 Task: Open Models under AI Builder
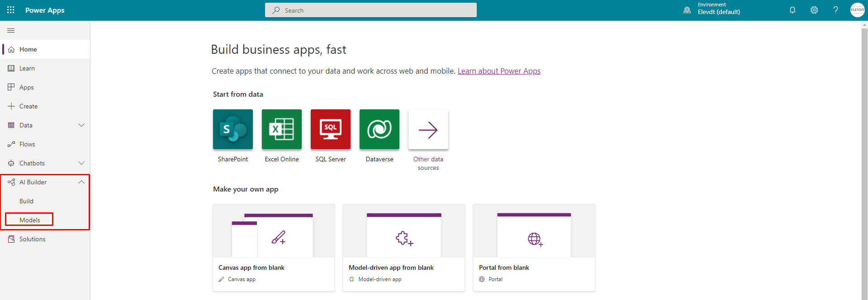pyautogui.click(x=30, y=220)
